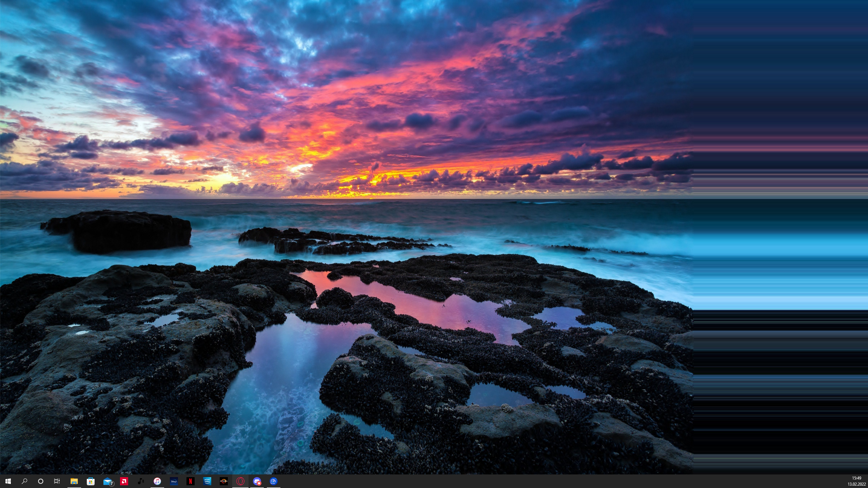This screenshot has width=868, height=488.
Task: Launch AMD Ryzen Master
Action: pyautogui.click(x=224, y=481)
